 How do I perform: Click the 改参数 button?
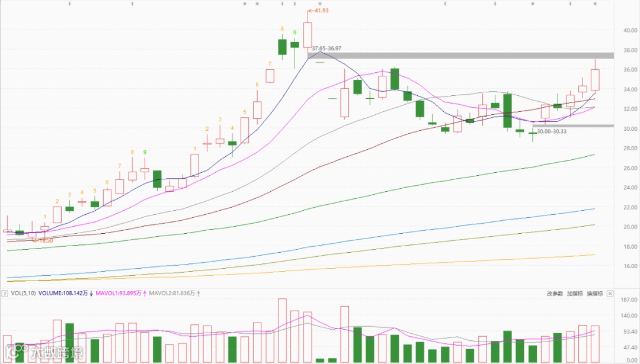click(x=555, y=294)
